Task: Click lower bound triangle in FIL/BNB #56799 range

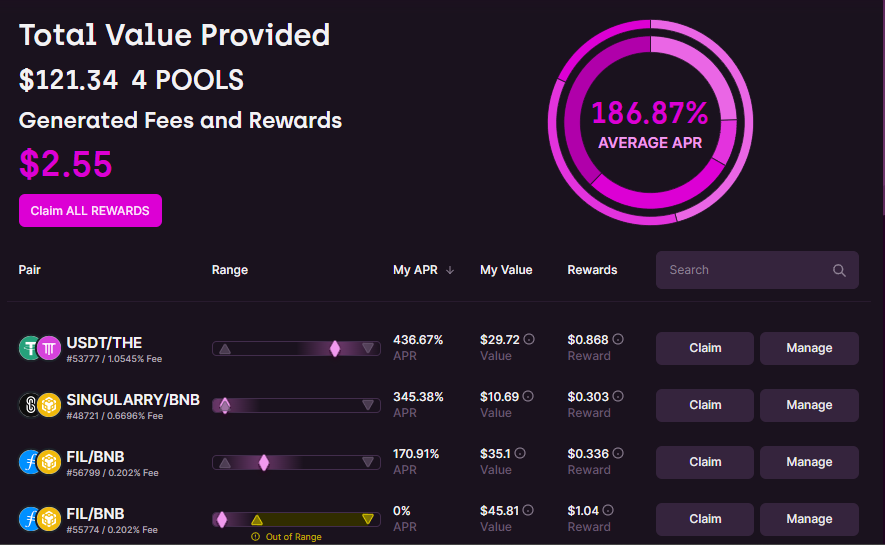Action: click(225, 463)
